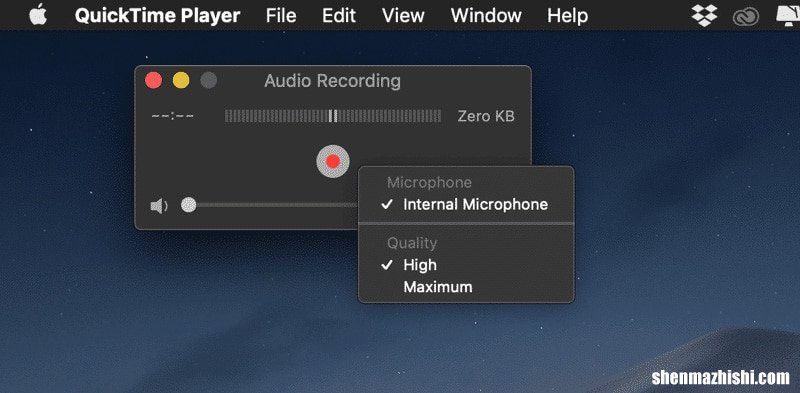Click the 'Quality' section header
This screenshot has height=393, width=800.
click(412, 243)
